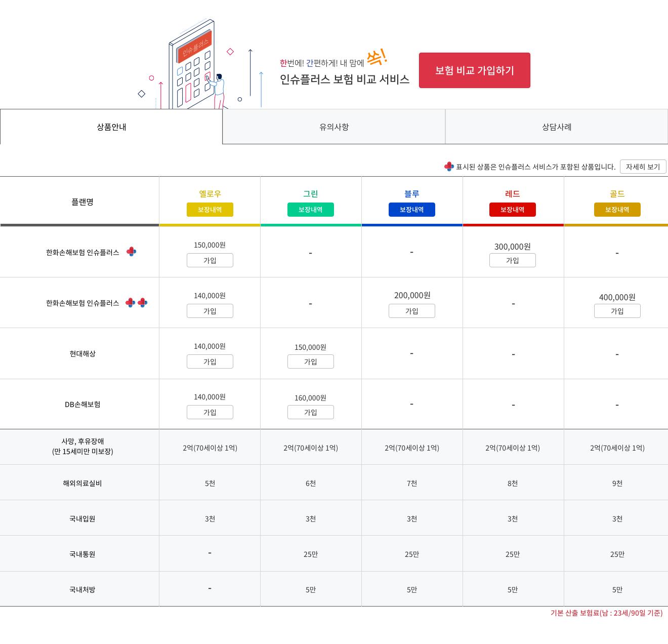Click the 국내통원 row label
668x644 pixels.
[x=82, y=554]
